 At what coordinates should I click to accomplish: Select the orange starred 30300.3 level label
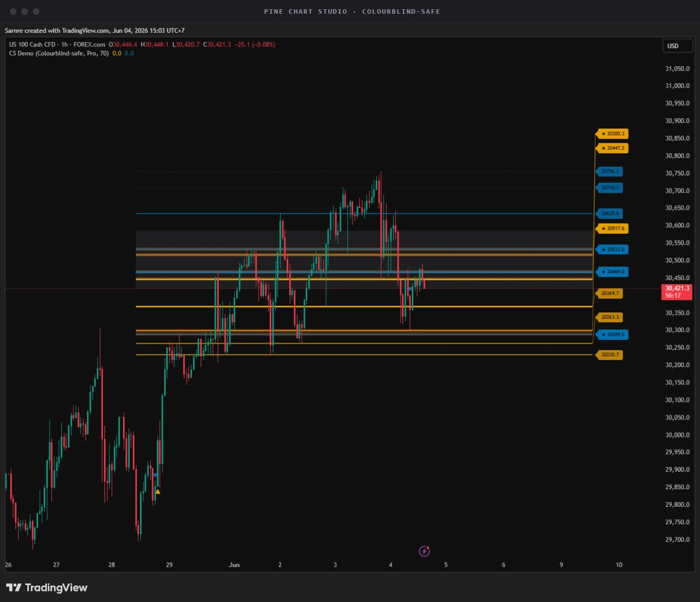tap(612, 134)
